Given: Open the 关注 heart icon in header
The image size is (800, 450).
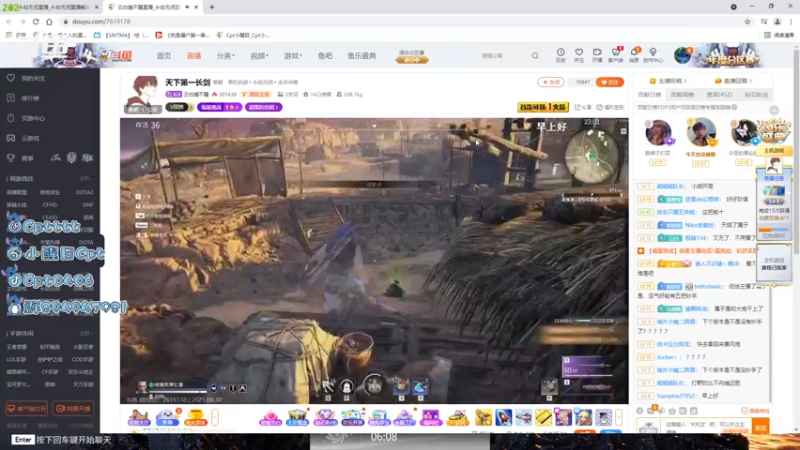Looking at the screenshot, I should coord(579,55).
